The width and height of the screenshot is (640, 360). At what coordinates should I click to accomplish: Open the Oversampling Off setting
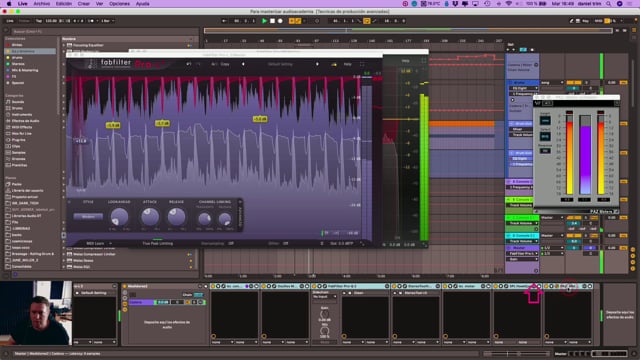(218, 243)
